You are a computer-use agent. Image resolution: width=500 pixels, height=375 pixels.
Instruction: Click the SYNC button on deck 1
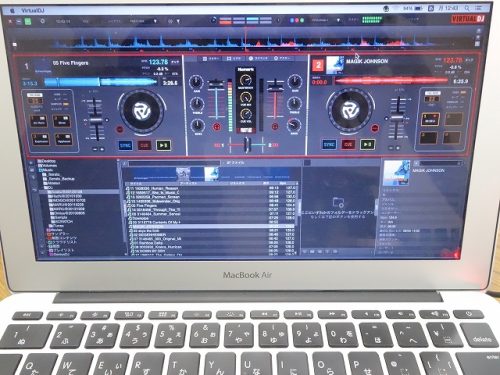click(125, 146)
